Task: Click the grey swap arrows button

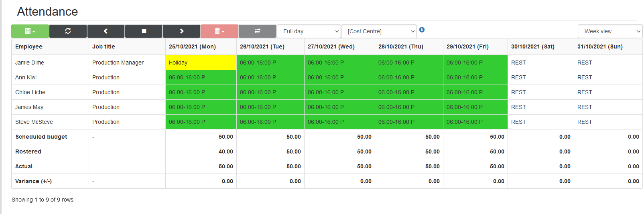Action: coord(257,31)
